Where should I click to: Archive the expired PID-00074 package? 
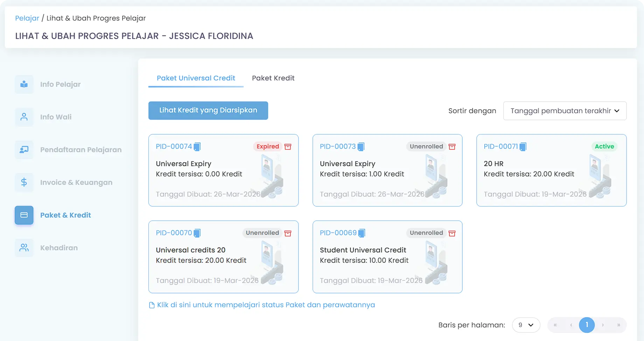tap(288, 147)
